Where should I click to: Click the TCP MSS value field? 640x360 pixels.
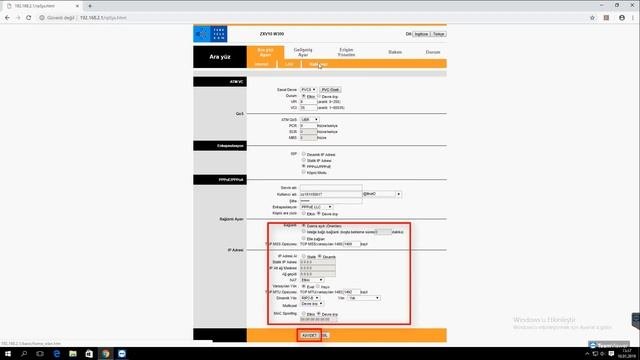[351, 244]
